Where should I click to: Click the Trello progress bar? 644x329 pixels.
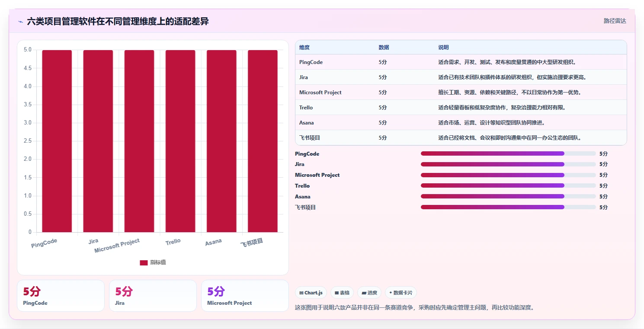coord(508,186)
